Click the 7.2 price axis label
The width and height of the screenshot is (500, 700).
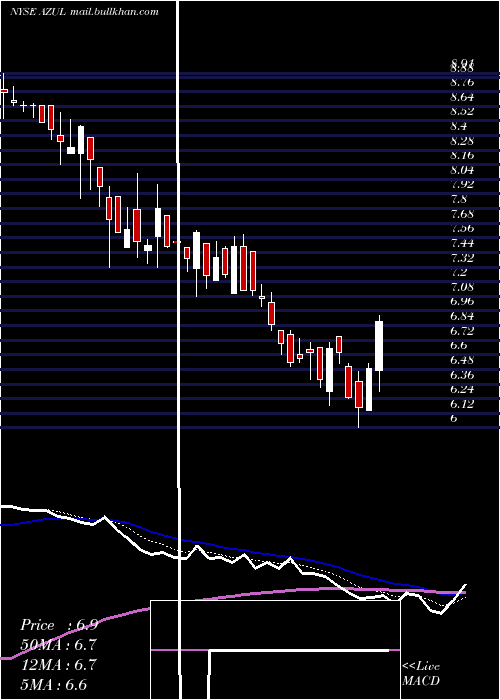[459, 272]
